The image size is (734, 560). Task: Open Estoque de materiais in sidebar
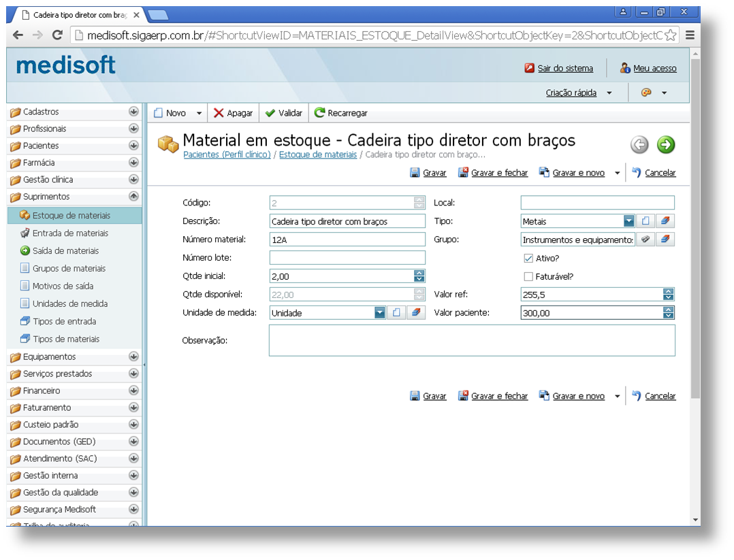tap(75, 215)
